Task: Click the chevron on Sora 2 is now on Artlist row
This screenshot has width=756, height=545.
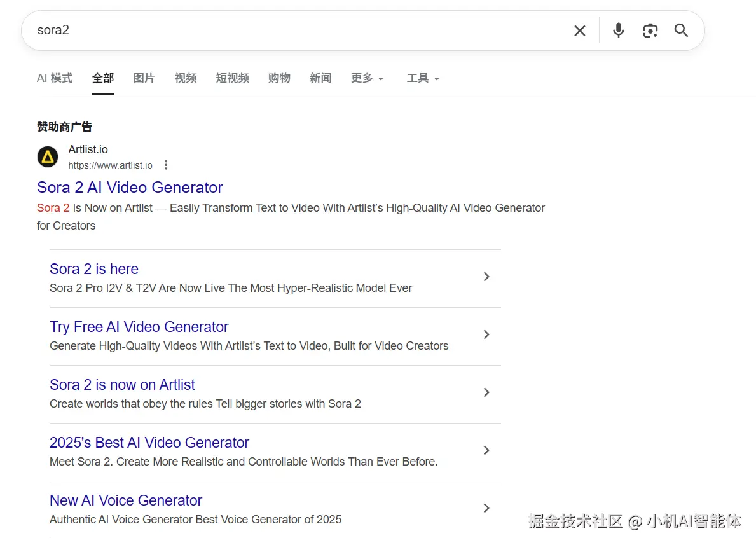Action: (x=486, y=392)
